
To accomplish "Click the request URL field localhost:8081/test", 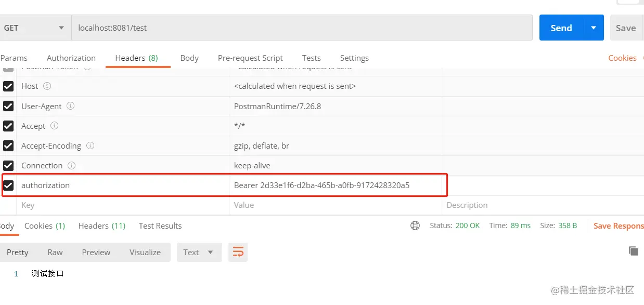I will pyautogui.click(x=302, y=28).
